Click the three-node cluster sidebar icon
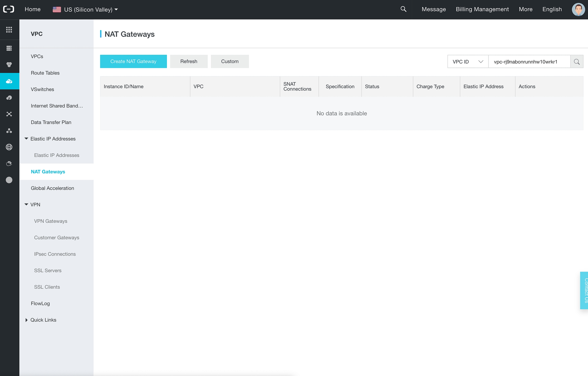The width and height of the screenshot is (588, 376). [9, 131]
